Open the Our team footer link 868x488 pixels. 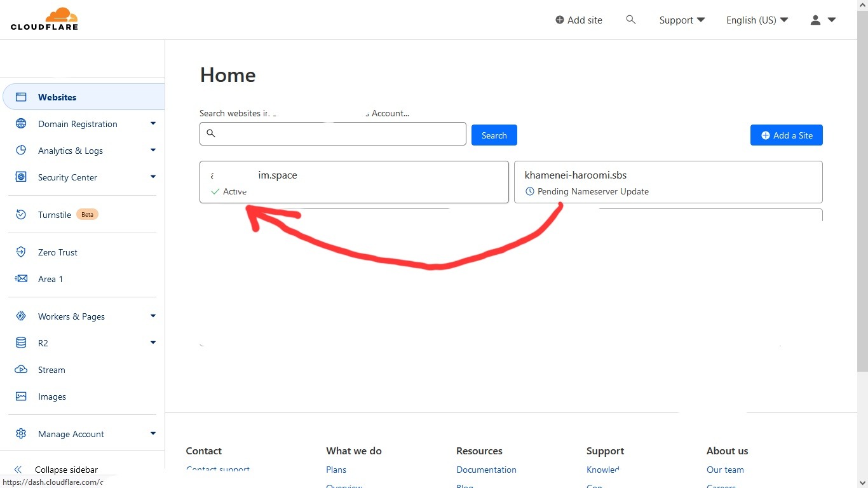(725, 470)
